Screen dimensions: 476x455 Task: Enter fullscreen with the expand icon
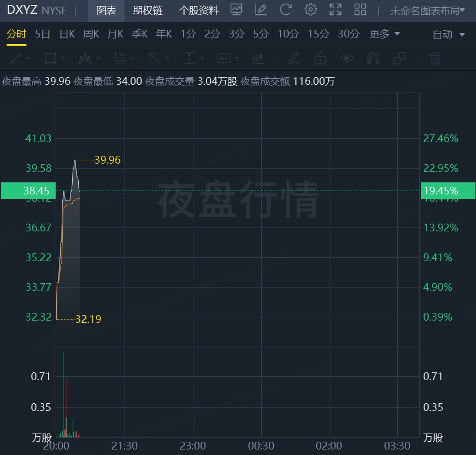(336, 10)
